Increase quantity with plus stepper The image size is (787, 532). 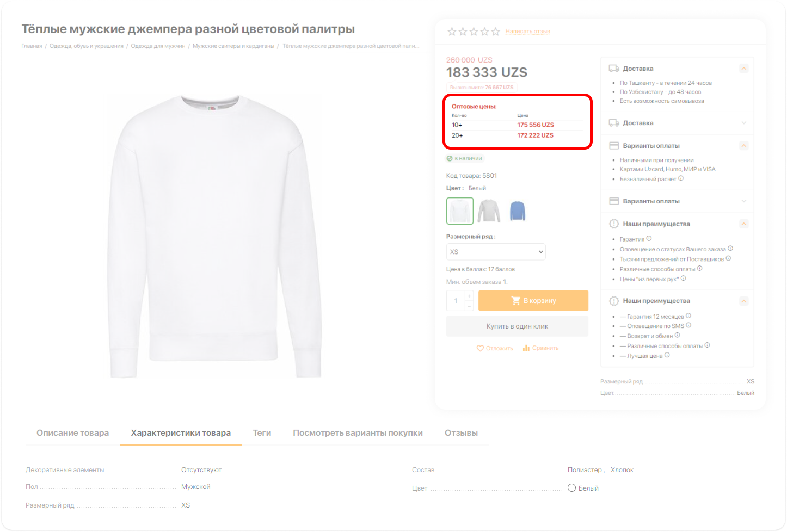pos(469,296)
